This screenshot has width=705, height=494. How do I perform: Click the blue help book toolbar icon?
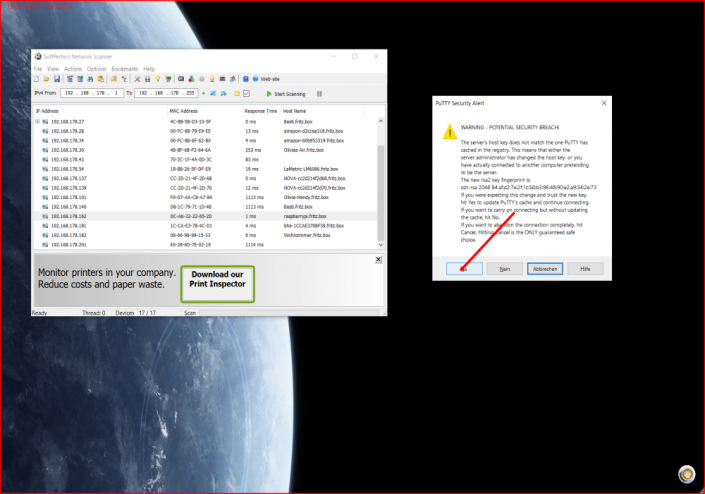coord(246,79)
